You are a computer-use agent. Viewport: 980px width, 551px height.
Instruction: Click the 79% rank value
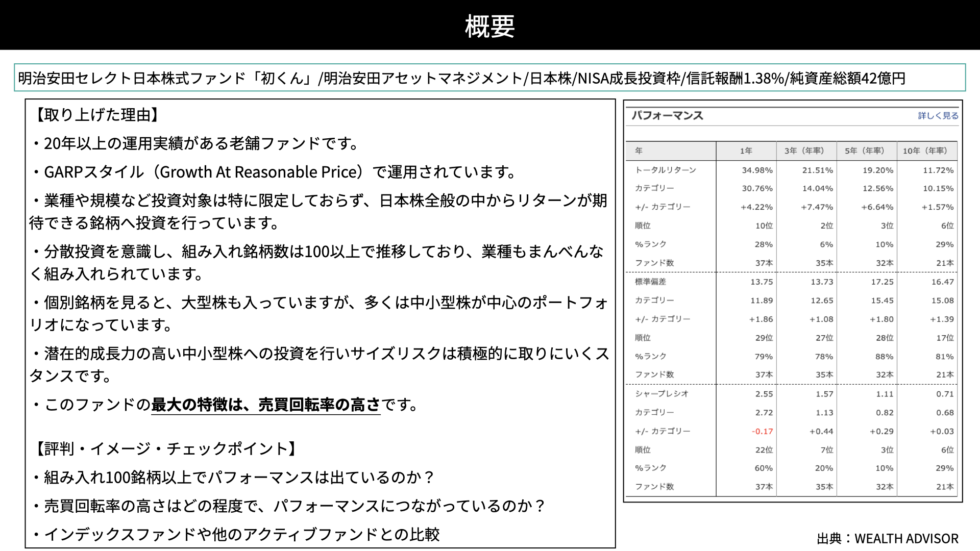pos(764,357)
